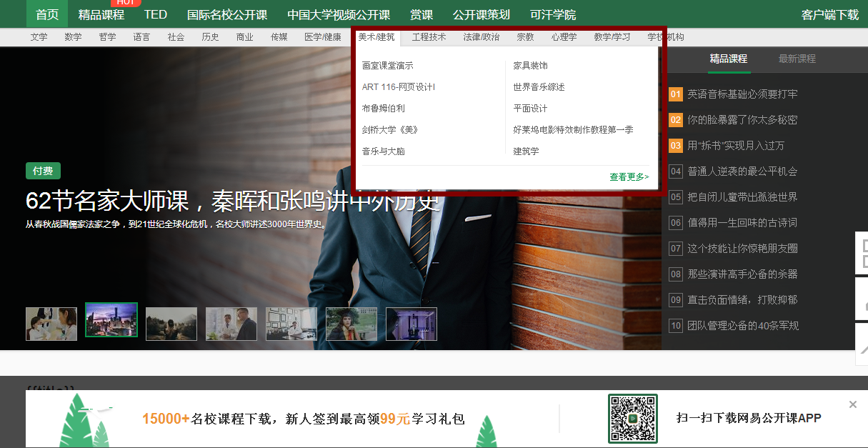Expand the 心理学 category menu
Viewport: 868px width, 448px height.
click(x=564, y=37)
